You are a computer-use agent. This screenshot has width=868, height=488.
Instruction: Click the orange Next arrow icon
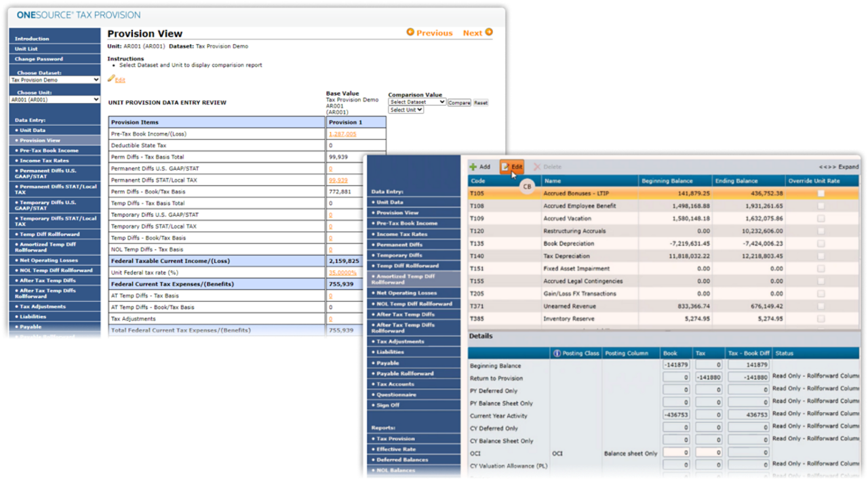(x=489, y=33)
